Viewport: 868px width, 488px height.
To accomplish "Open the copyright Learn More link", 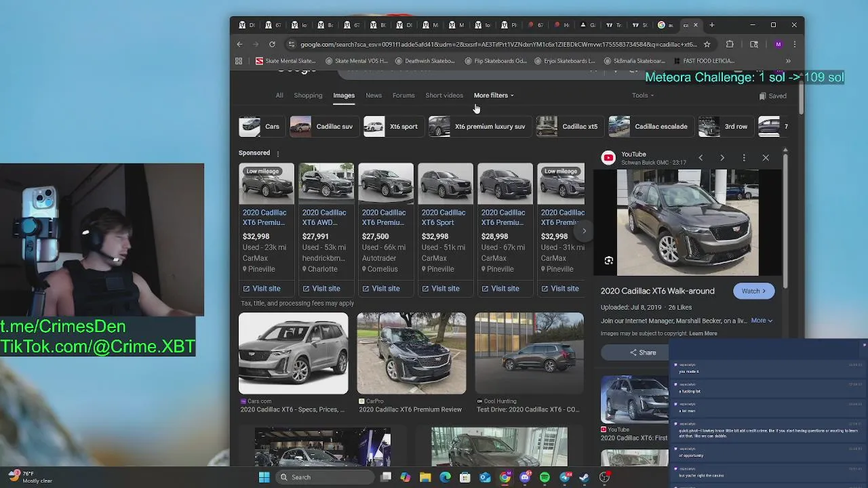I will pos(703,333).
